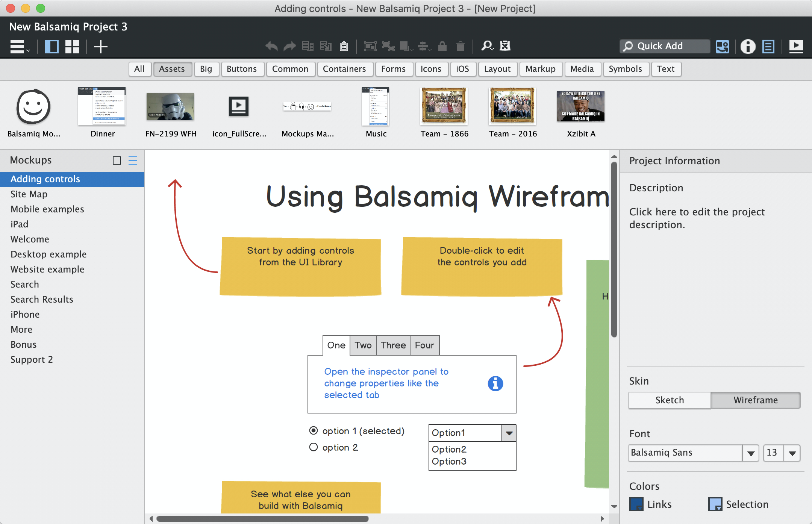Click the vertical canvas scrollbar
812x524 pixels.
[x=614, y=250]
